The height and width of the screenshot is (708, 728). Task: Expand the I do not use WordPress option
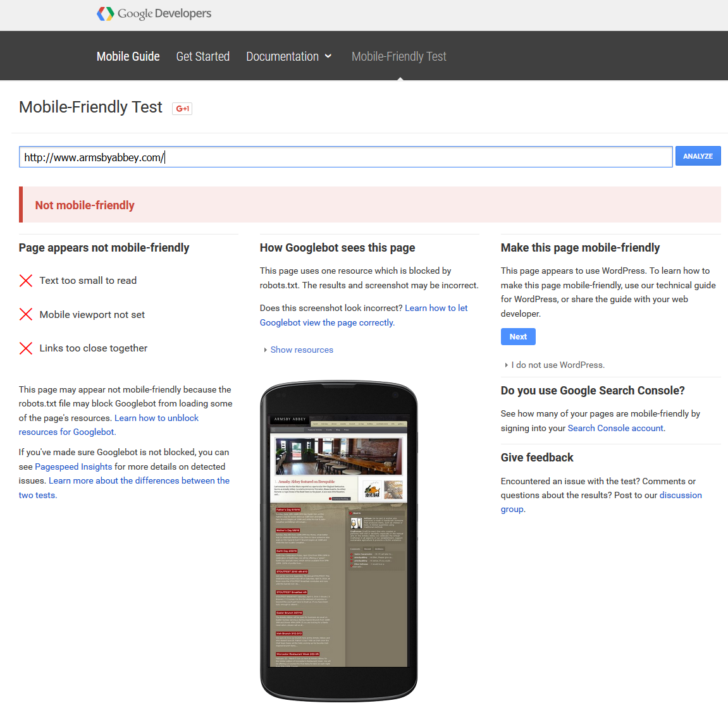[x=557, y=365]
